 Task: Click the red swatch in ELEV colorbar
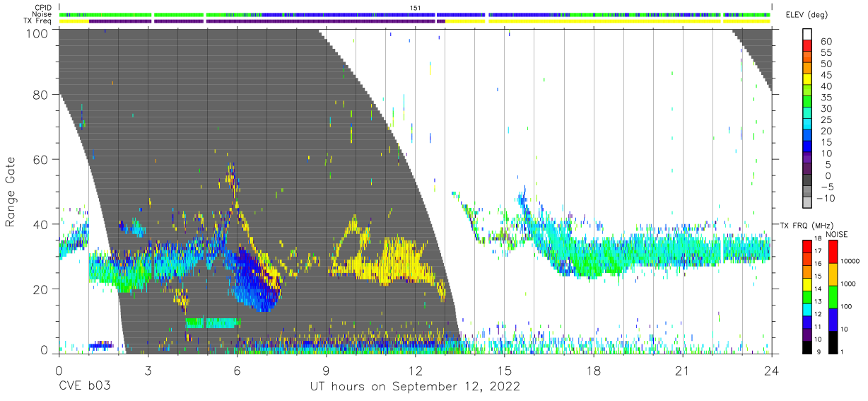(807, 45)
